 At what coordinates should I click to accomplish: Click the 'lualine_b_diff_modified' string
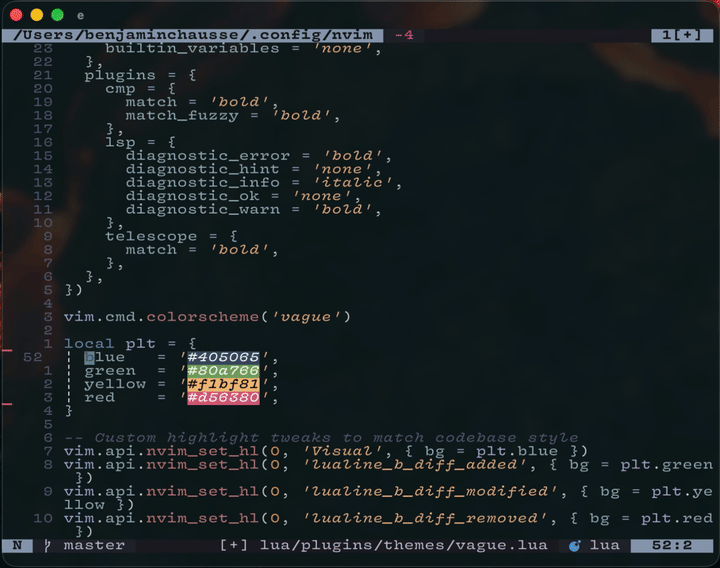pos(429,492)
